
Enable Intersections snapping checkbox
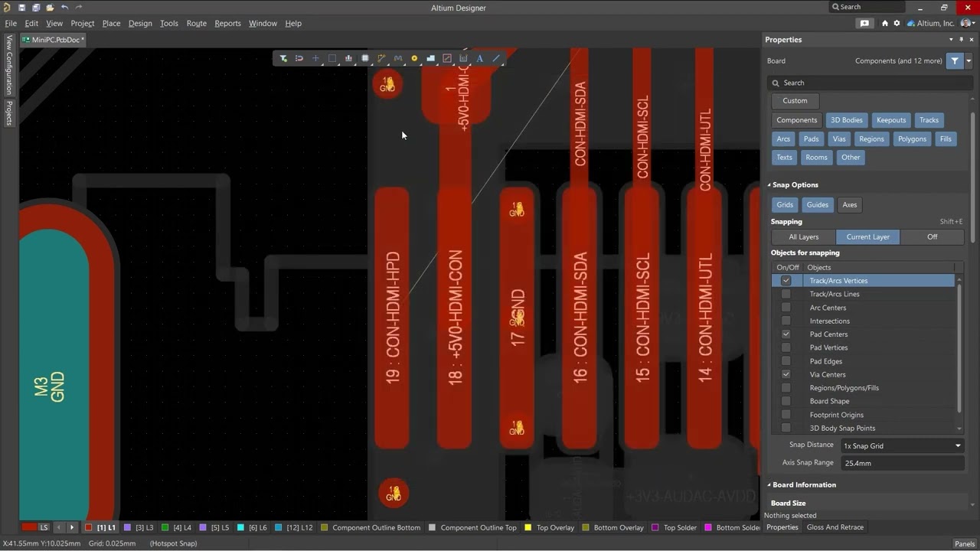[786, 321]
